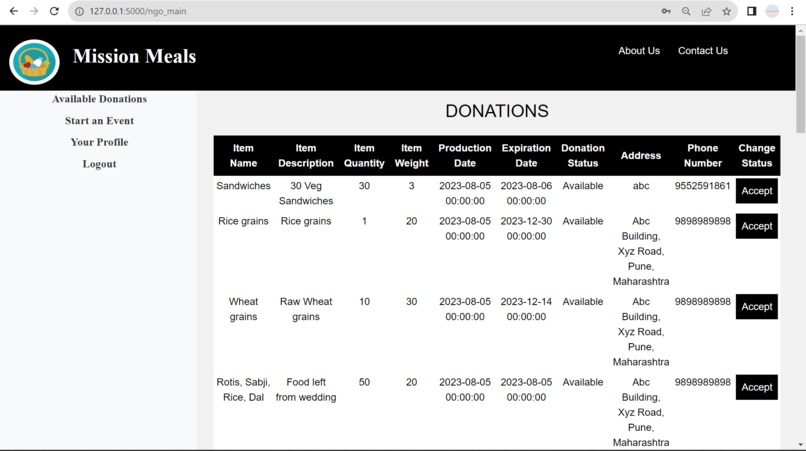The image size is (806, 451).
Task: Open Your Profile from sidebar
Action: click(x=99, y=142)
